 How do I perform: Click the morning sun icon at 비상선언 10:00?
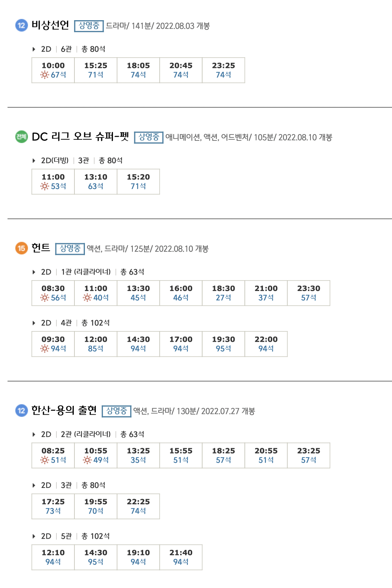pyautogui.click(x=45, y=75)
